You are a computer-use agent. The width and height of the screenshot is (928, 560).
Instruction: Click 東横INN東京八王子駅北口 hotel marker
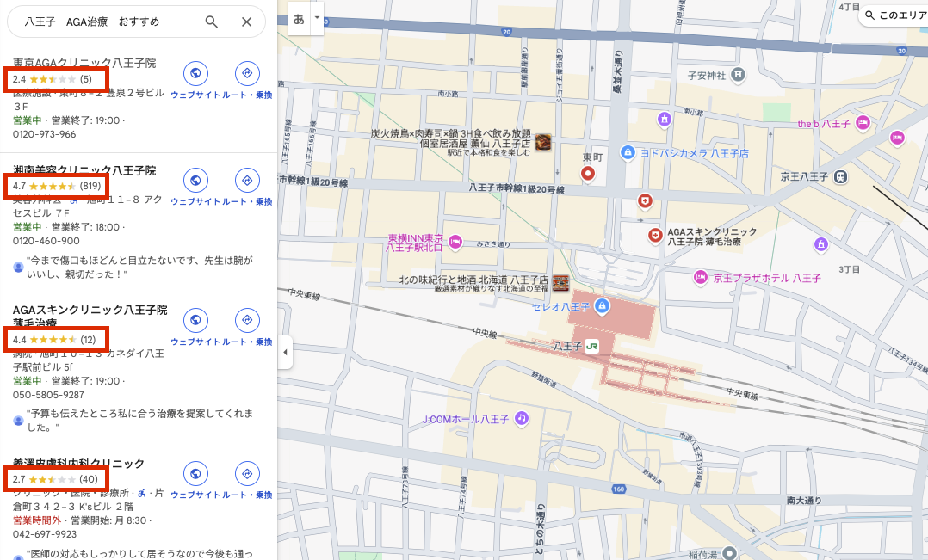click(455, 241)
